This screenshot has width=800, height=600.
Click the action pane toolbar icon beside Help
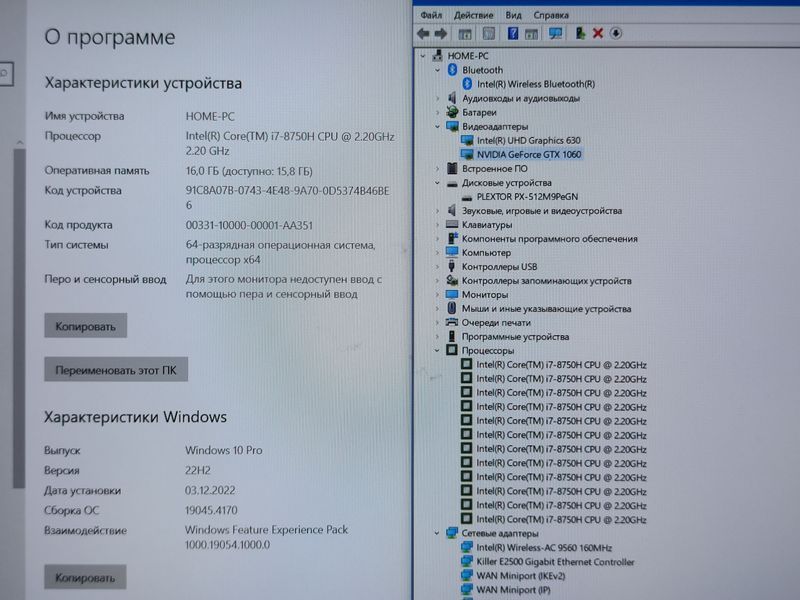coord(531,34)
